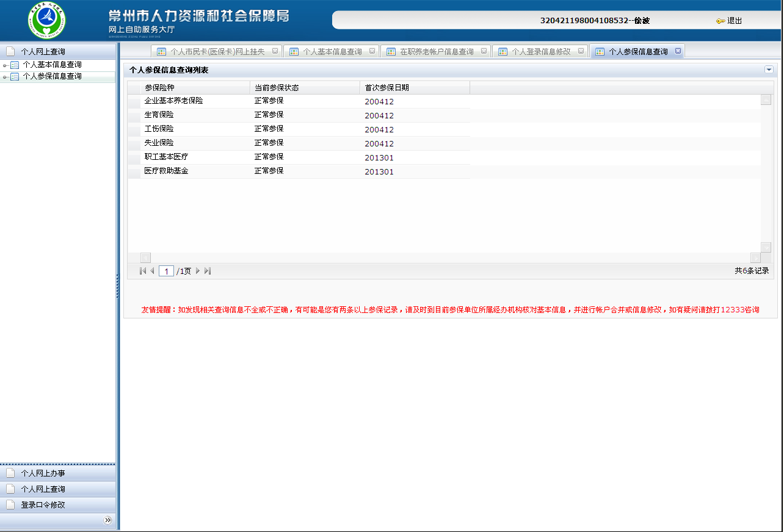The image size is (784, 532).
Task: Click the ID and name text in header
Action: (x=595, y=21)
